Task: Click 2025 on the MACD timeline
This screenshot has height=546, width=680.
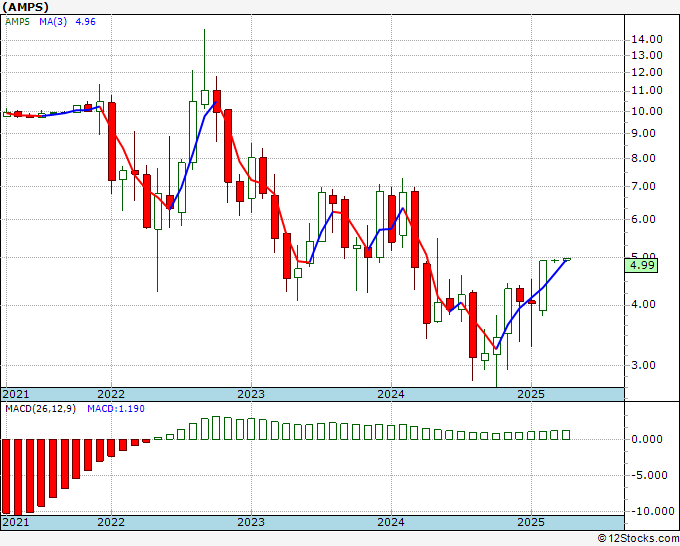Action: [x=531, y=522]
